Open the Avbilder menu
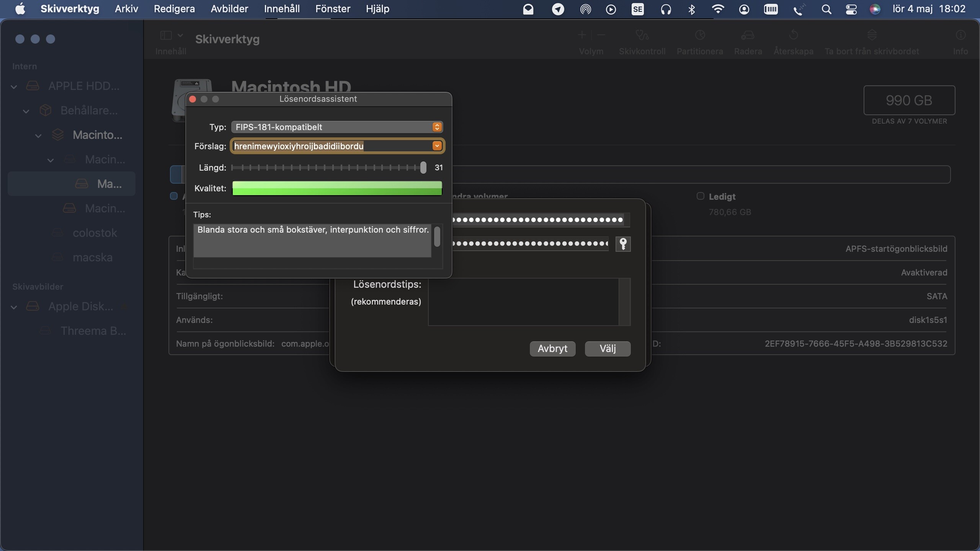980x551 pixels. pyautogui.click(x=229, y=9)
